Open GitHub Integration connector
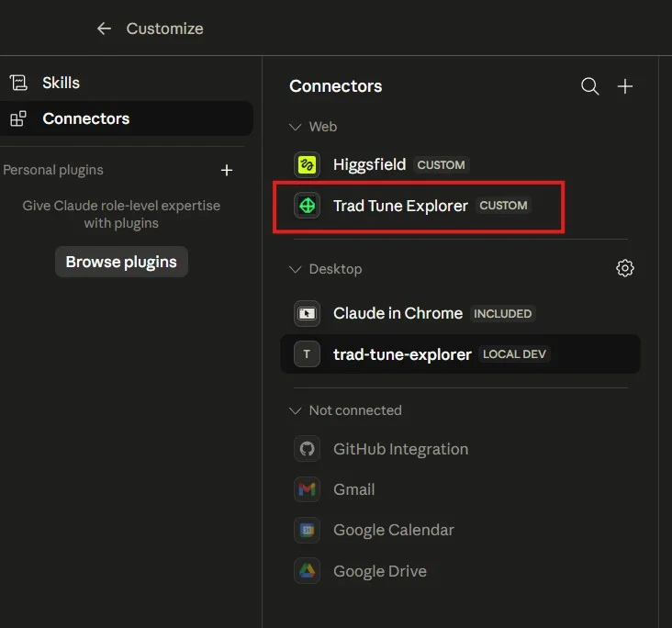 click(460, 449)
